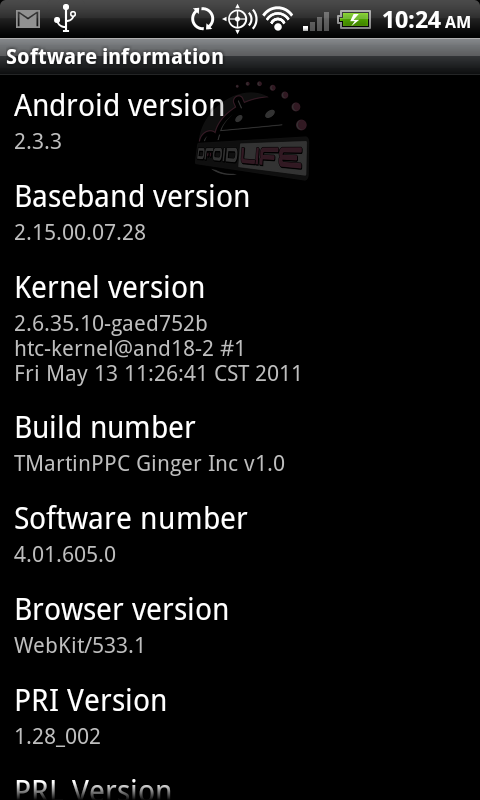
Task: Select the Browser version entry
Action: pyautogui.click(x=240, y=626)
